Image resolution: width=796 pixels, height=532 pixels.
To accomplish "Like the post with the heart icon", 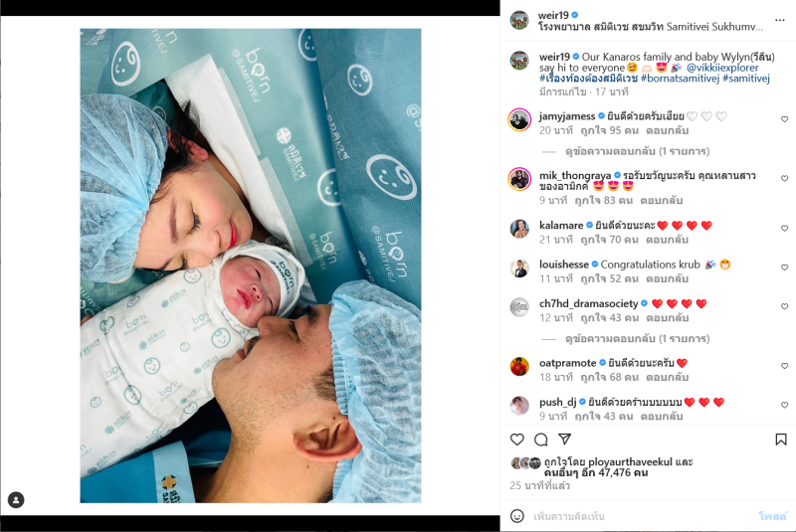I will [x=516, y=440].
